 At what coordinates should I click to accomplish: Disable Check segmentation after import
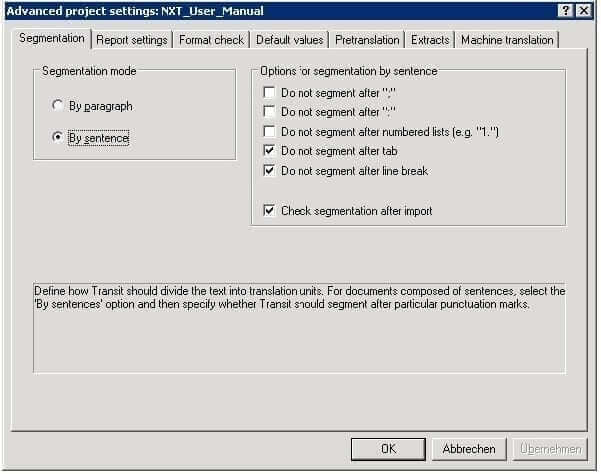(x=269, y=210)
